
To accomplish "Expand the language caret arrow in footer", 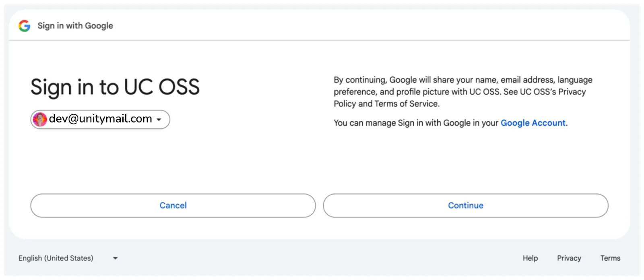I will click(x=116, y=258).
